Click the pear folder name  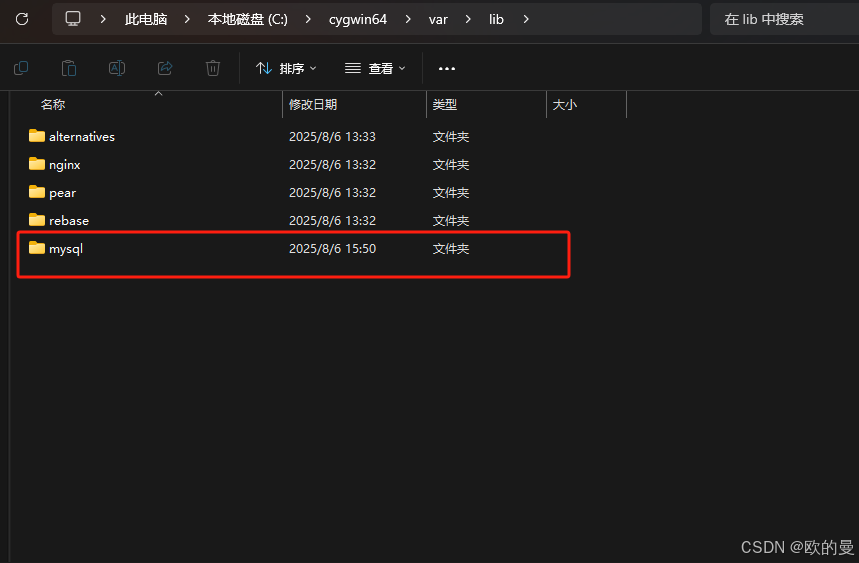62,193
